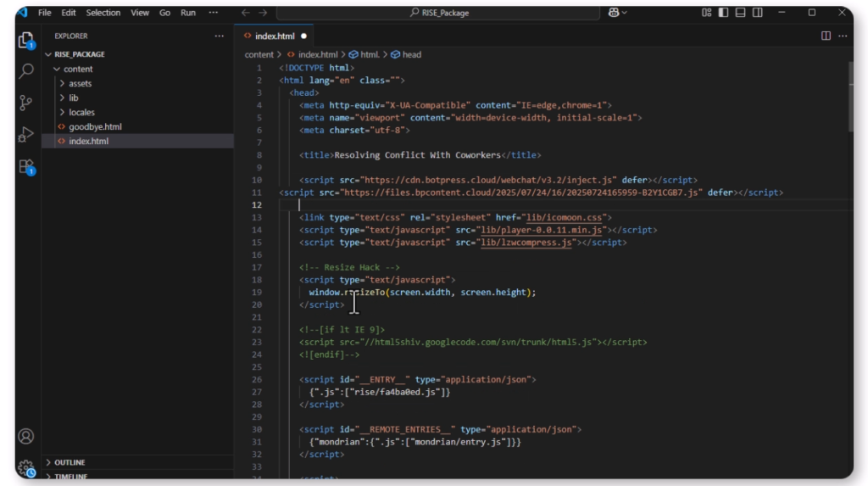Click the RISE_Package search command center
The width and height of the screenshot is (868, 486).
pyautogui.click(x=438, y=12)
